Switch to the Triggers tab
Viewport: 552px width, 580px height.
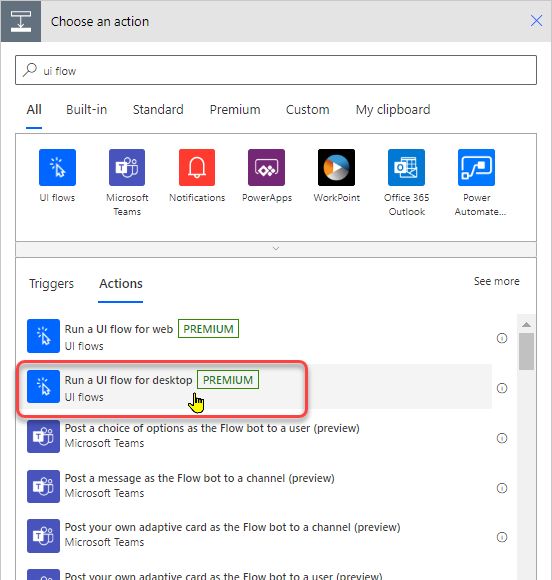coord(51,284)
